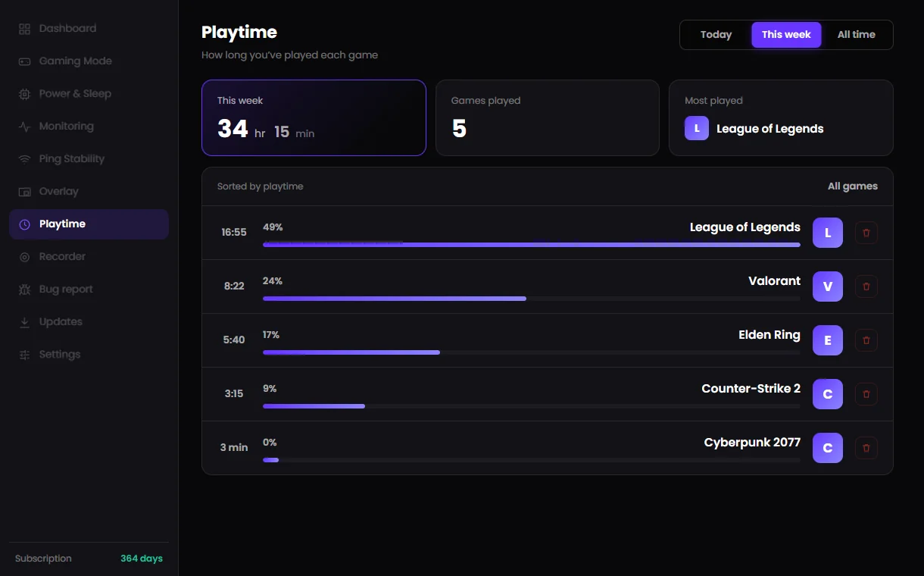Select the Playtime menu item
This screenshot has width=924, height=576.
click(89, 224)
